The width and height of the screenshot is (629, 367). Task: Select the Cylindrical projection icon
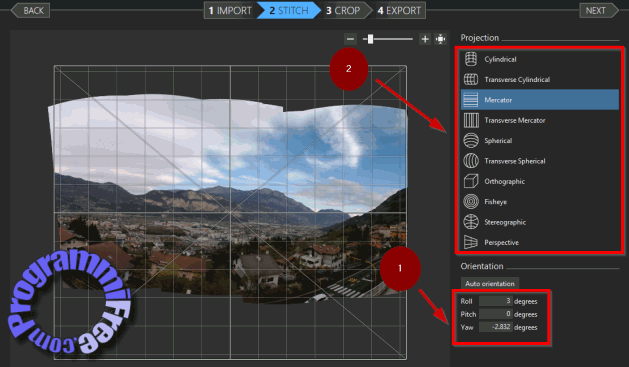tap(471, 59)
